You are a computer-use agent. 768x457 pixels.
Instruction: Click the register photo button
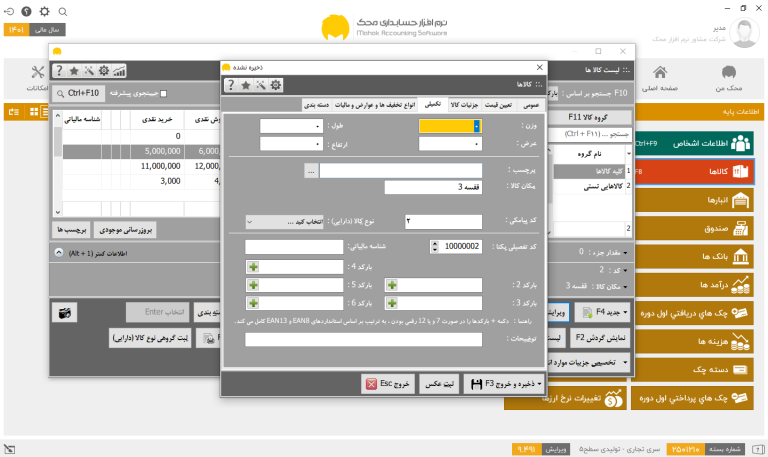pyautogui.click(x=439, y=384)
